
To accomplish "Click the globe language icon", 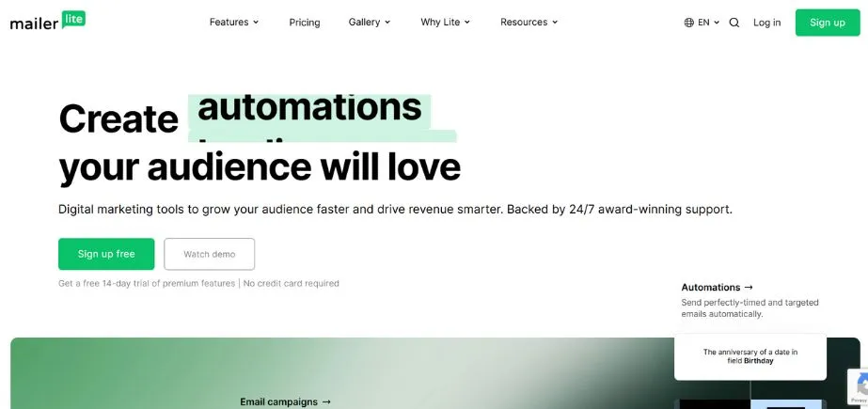I will point(688,23).
